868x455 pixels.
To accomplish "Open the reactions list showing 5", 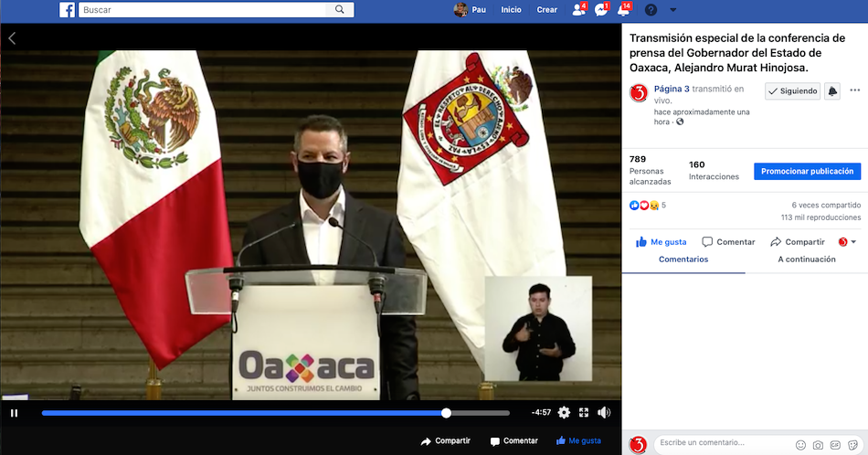I will click(x=648, y=206).
